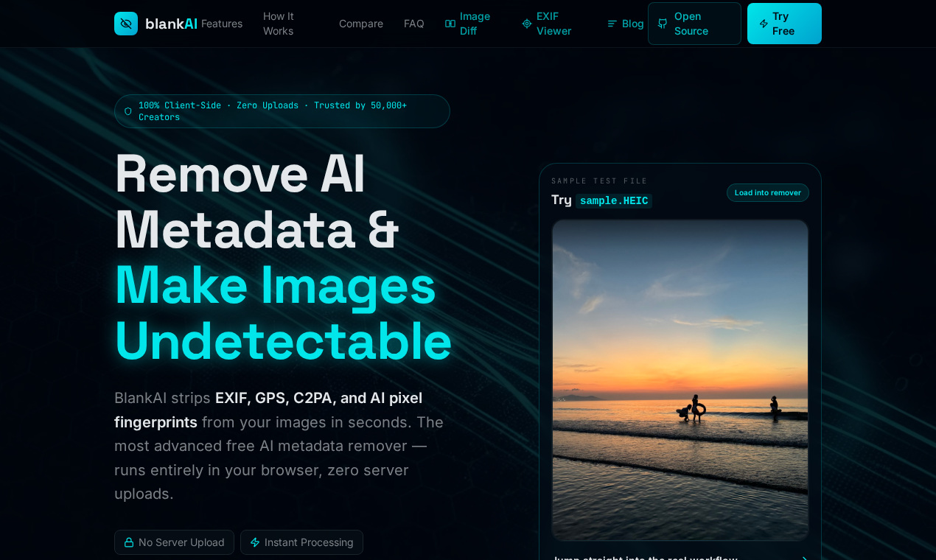The width and height of the screenshot is (936, 560).
Task: Click the lightning bolt icon on Try Free
Action: (765, 23)
